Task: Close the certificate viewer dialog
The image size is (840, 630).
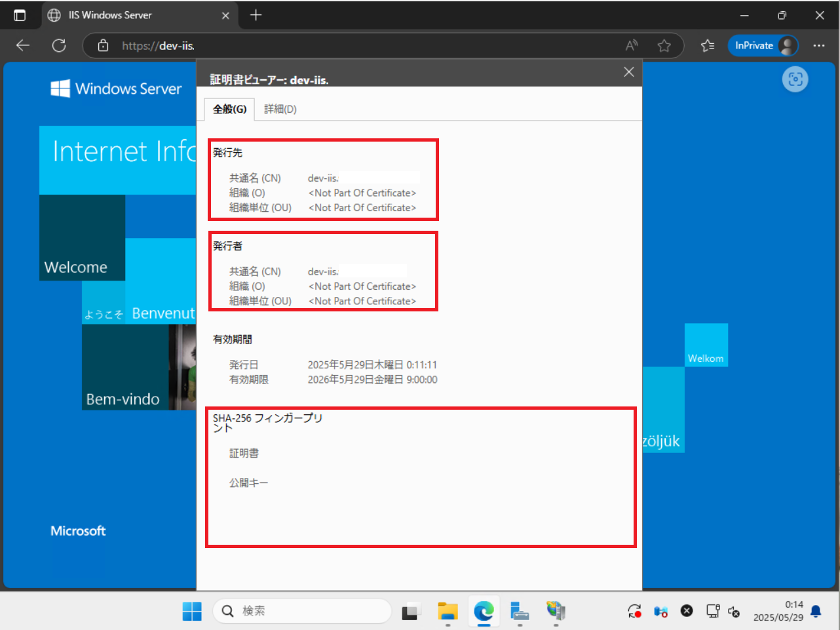Action: [628, 72]
